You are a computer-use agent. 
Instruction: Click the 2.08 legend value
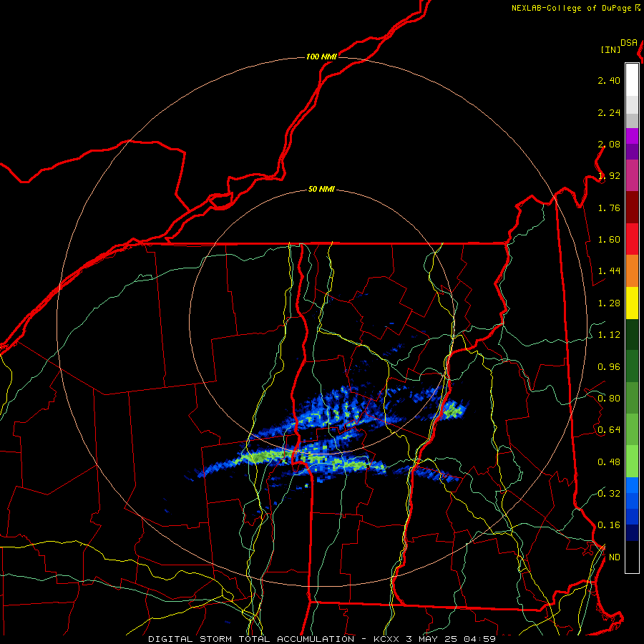click(609, 144)
